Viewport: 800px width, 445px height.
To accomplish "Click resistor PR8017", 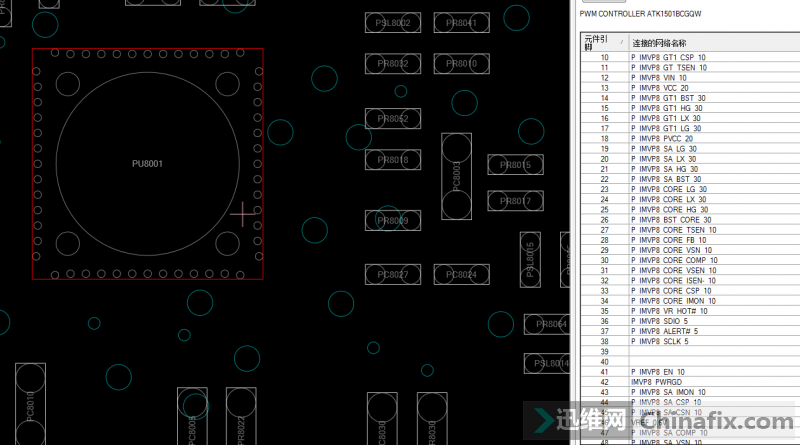I will [x=515, y=201].
